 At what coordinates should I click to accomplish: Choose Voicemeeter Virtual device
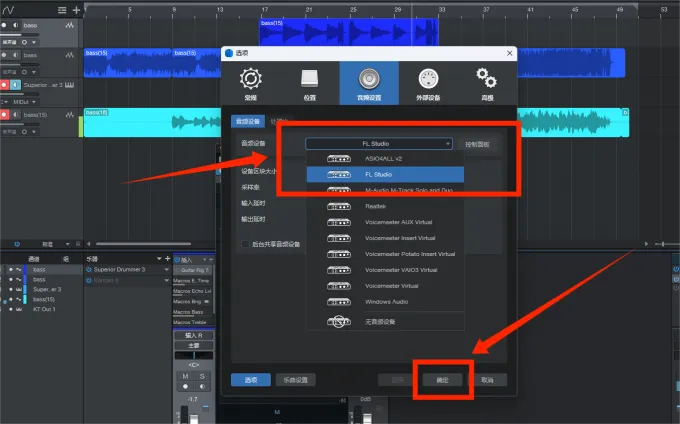point(385,286)
